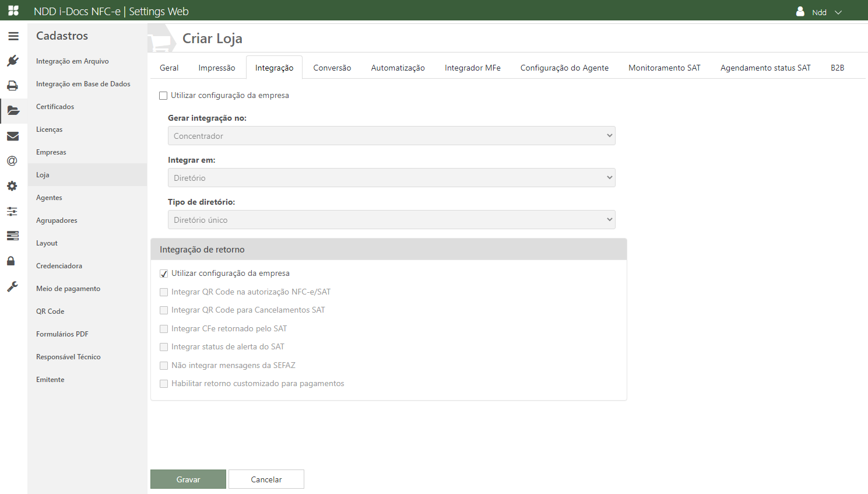Expand the 'Integrar em' dropdown
Image resolution: width=868 pixels, height=494 pixels.
point(391,178)
